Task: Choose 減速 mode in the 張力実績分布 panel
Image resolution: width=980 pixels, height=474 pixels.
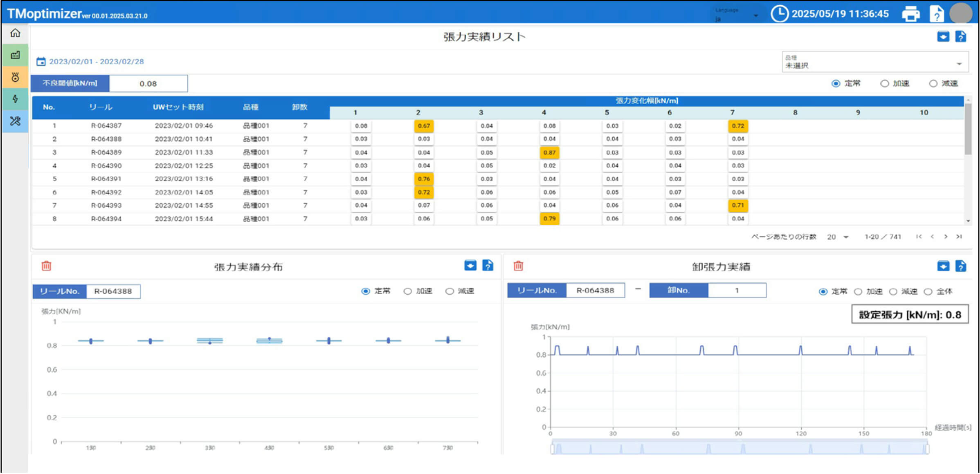Action: 450,291
